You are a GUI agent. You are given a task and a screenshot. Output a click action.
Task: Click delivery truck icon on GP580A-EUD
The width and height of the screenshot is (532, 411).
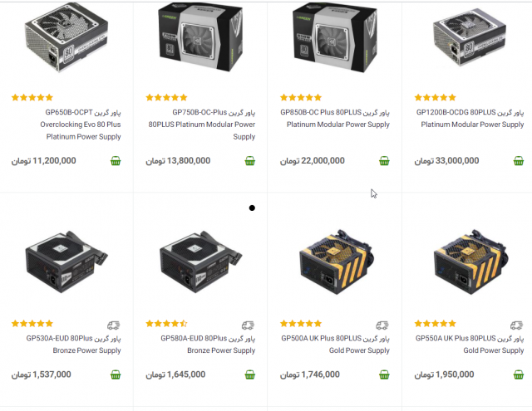pyautogui.click(x=248, y=325)
